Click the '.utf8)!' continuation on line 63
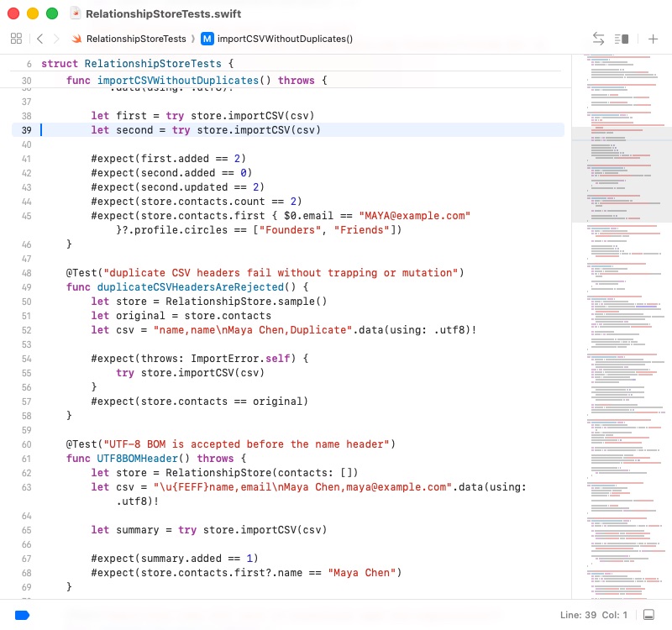Viewport: 672px width, 630px height. pyautogui.click(x=137, y=501)
